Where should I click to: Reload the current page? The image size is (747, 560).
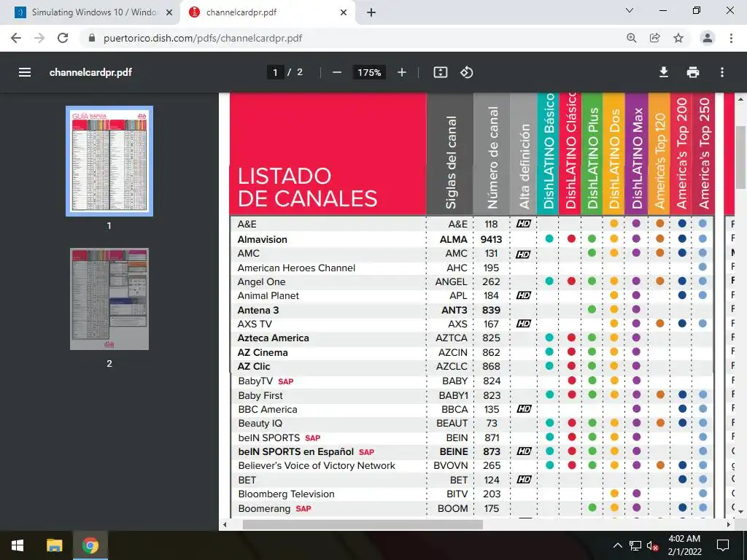click(63, 38)
